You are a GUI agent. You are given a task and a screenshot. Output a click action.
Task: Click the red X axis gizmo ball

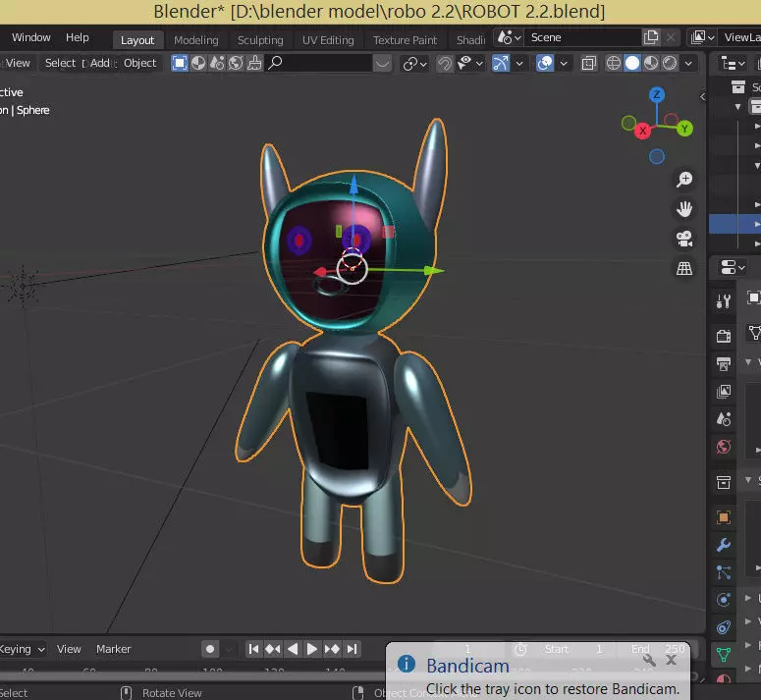[642, 131]
